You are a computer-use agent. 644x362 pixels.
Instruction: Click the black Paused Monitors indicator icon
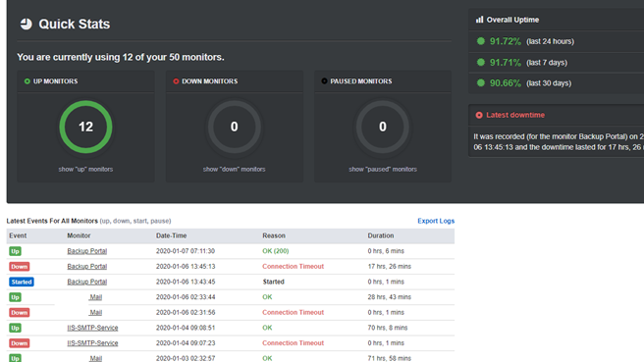pos(324,81)
